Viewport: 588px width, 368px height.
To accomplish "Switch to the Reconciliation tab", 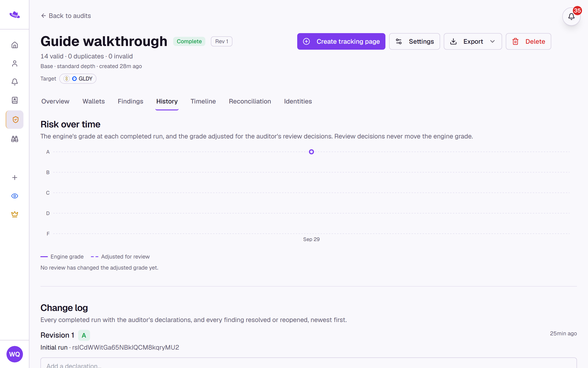I will (x=250, y=101).
